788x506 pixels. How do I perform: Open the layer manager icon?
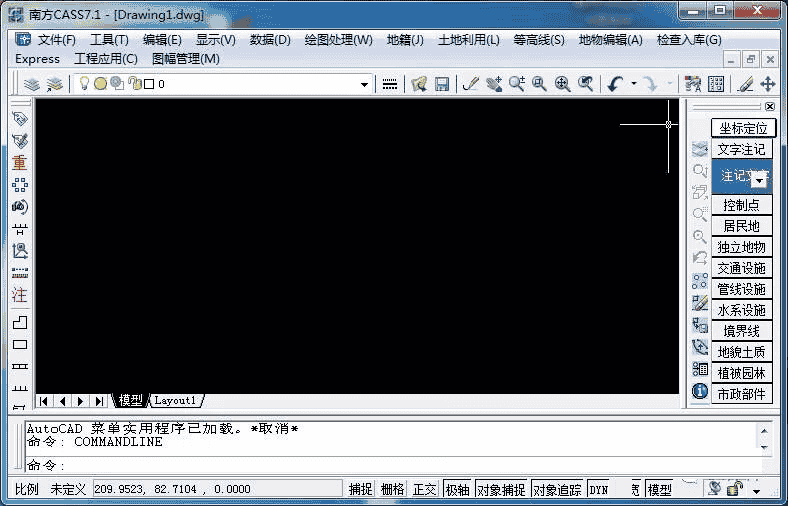[x=30, y=85]
